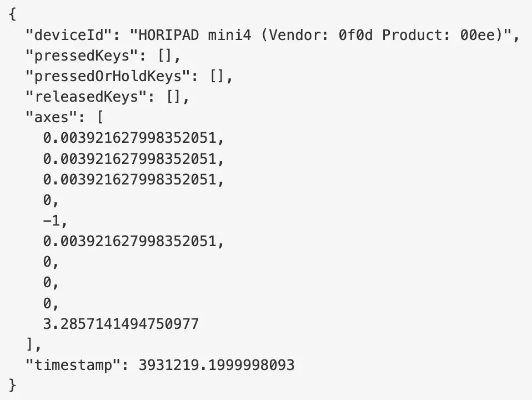532x400 pixels.
Task: Click the "axes" key label
Action: (x=52, y=117)
